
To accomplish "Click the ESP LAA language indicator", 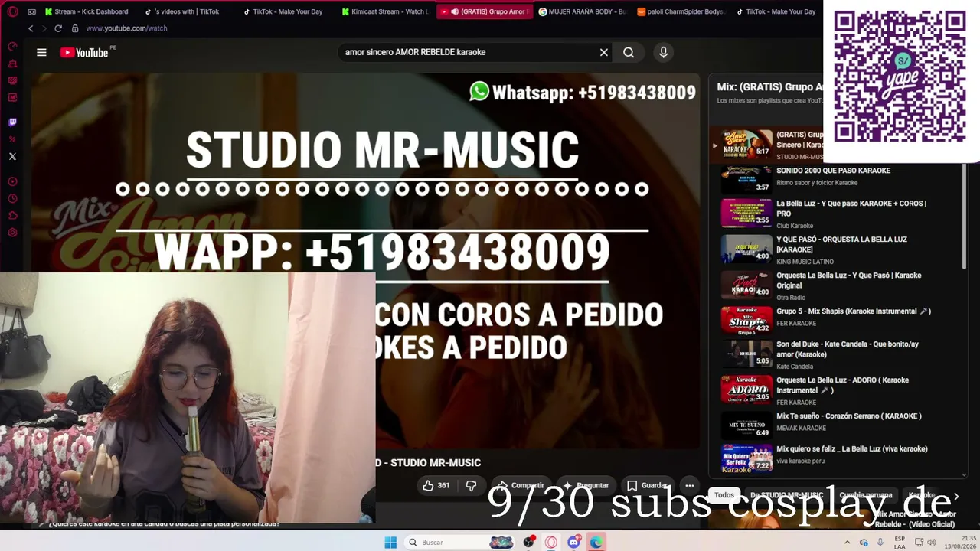I will point(900,543).
